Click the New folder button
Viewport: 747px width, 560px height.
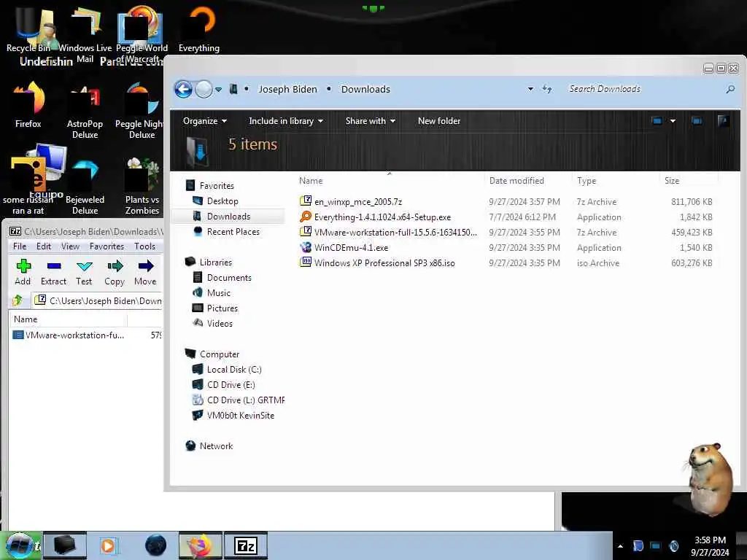(438, 121)
